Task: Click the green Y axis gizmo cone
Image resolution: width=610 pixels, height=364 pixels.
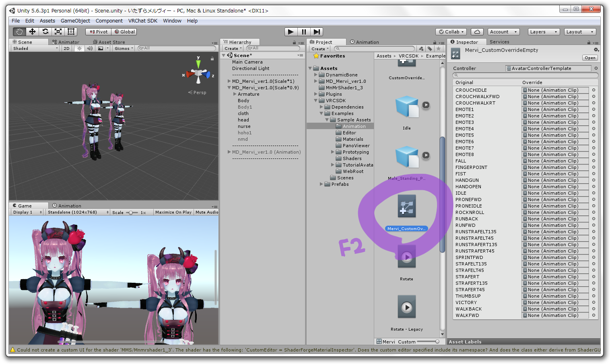Action: tap(198, 63)
